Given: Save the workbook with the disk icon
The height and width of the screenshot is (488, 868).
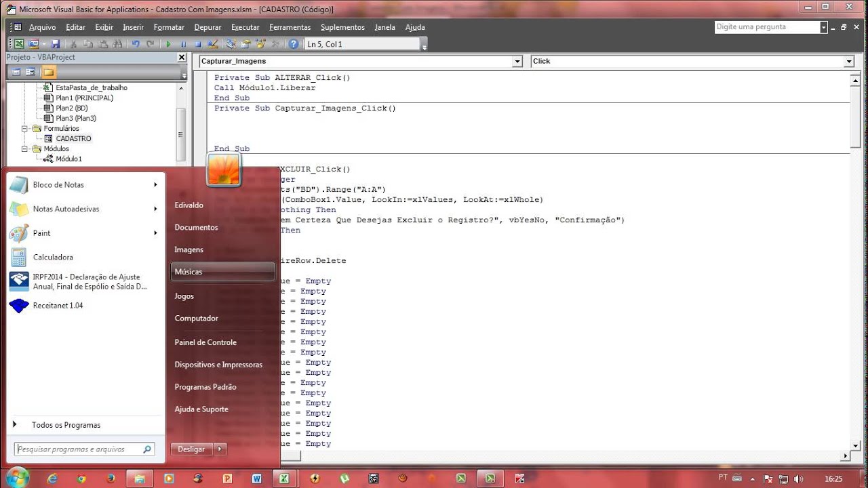Looking at the screenshot, I should [56, 44].
